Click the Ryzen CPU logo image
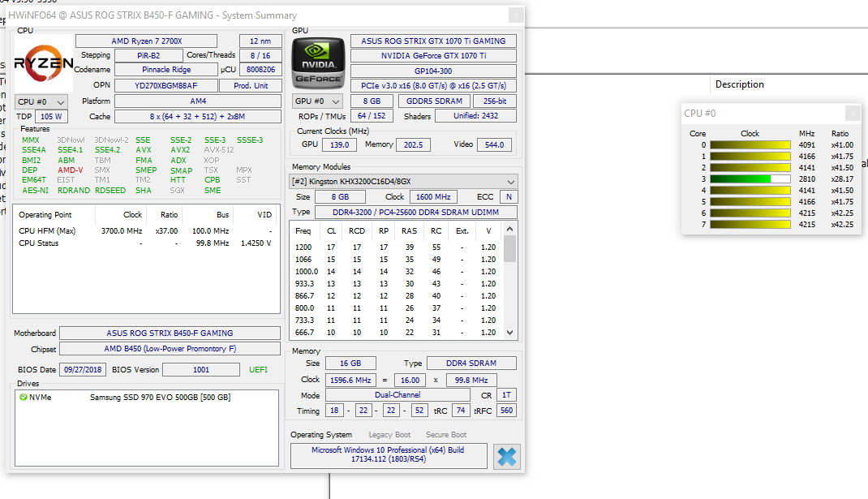This screenshot has width=868, height=499. tap(43, 63)
